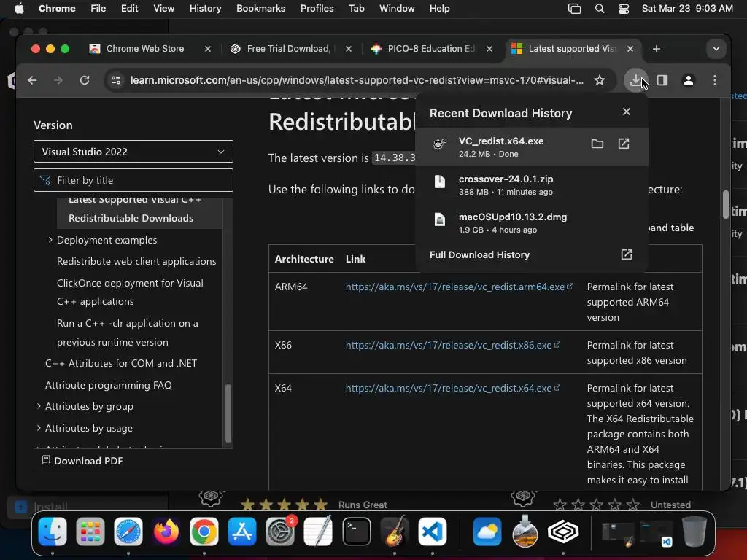747x560 pixels.
Task: Expand Attributes by group section
Action: (39, 406)
